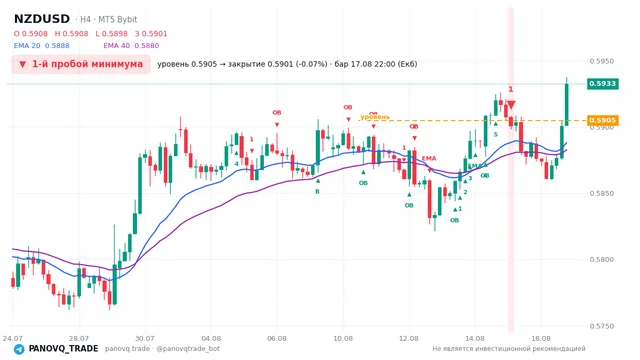Image resolution: width=640 pixels, height=360 pixels.
Task: Click the orange 0.5905 level price tag
Action: tap(602, 120)
